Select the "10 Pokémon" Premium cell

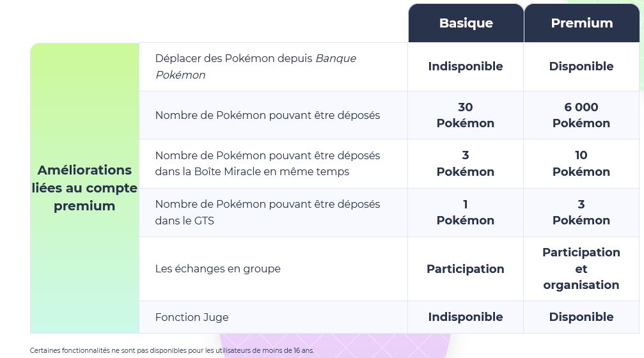click(581, 164)
